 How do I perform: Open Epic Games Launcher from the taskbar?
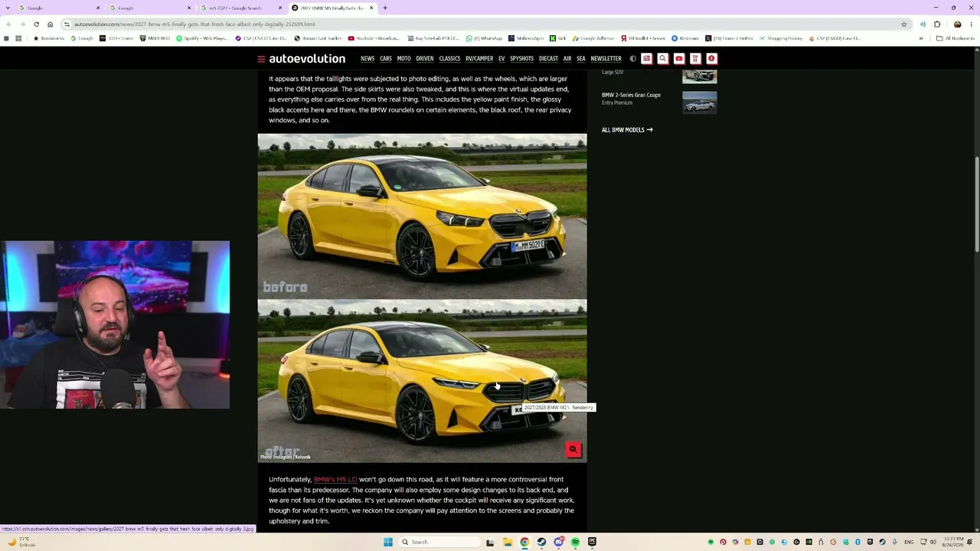tap(592, 543)
